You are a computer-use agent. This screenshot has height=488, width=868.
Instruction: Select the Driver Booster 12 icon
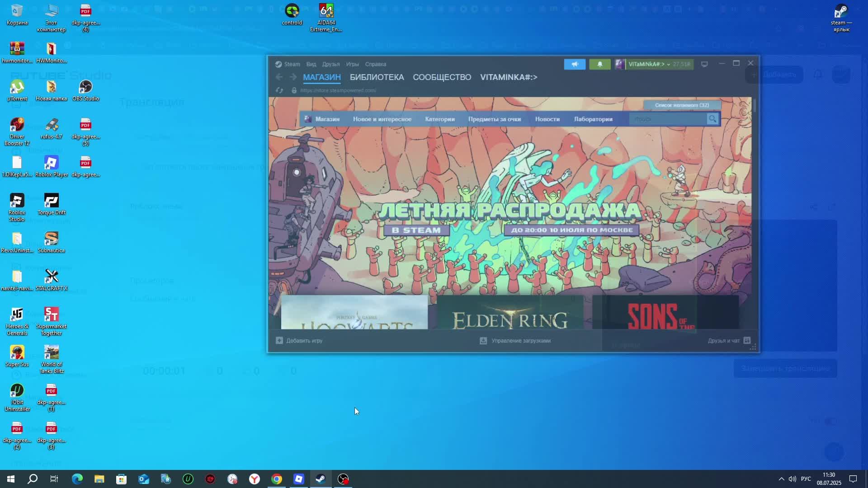click(17, 131)
